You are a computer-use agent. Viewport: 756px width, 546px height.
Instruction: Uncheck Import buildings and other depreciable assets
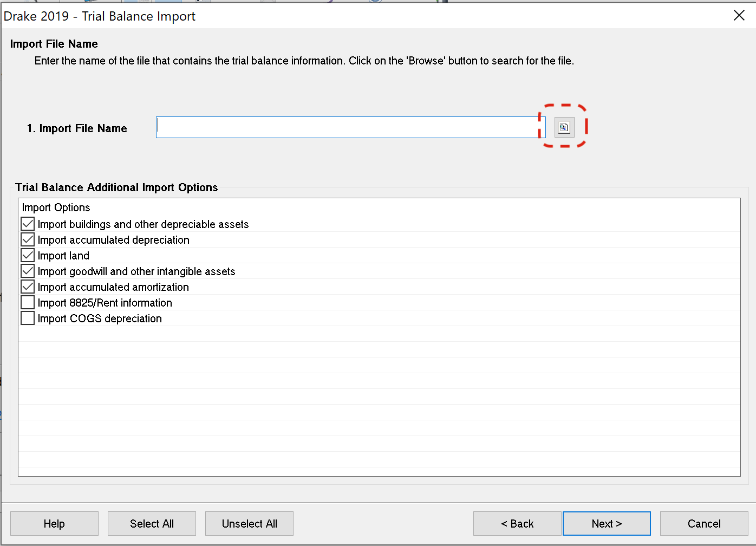(28, 224)
